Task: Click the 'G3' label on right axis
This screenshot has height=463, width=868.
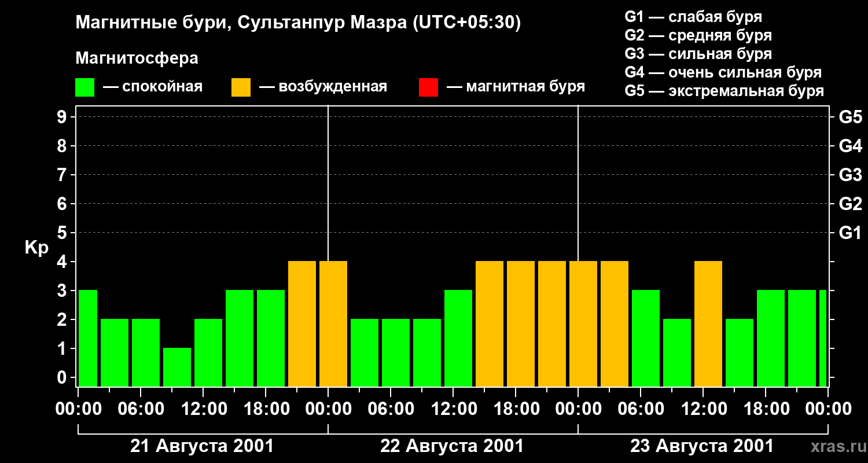Action: click(x=850, y=175)
